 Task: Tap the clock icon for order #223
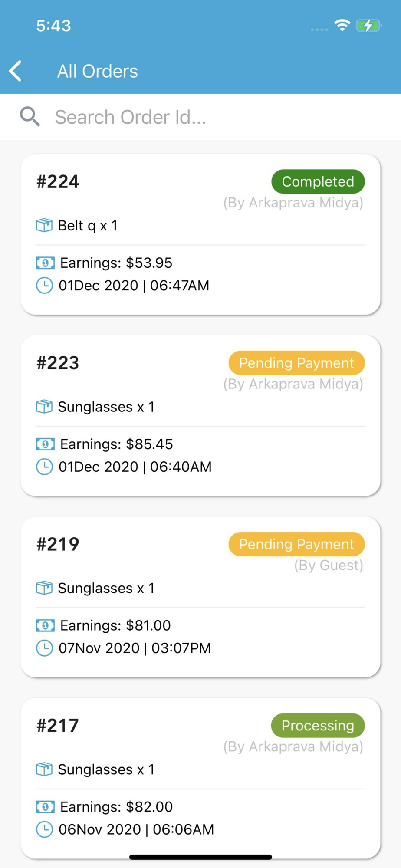pos(44,467)
